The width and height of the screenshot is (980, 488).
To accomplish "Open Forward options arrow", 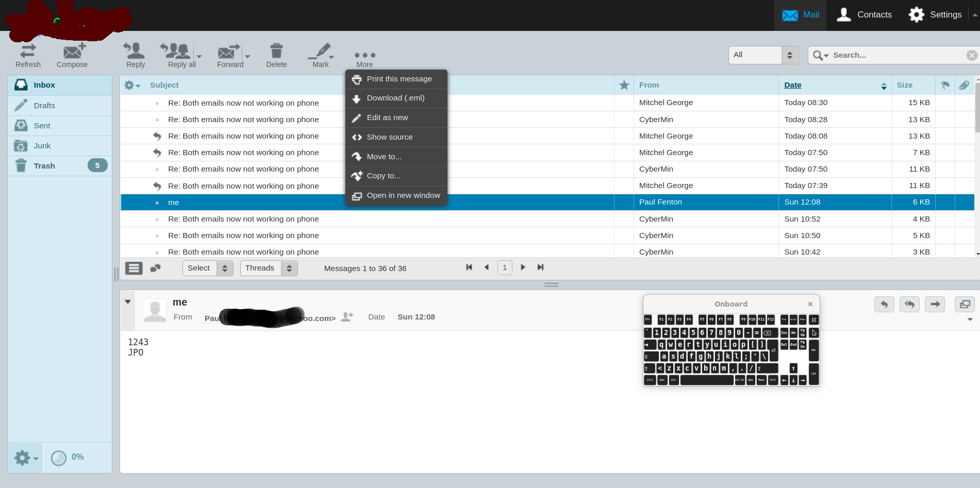I will point(247,56).
